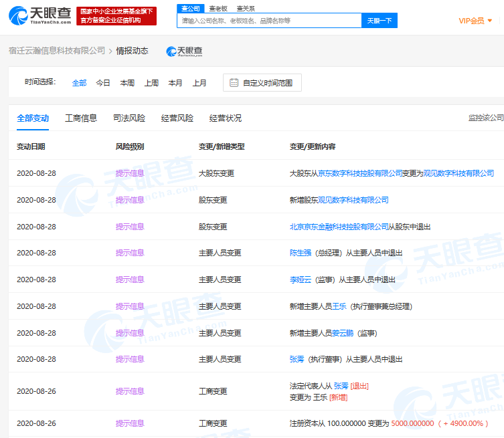
Task: Click the 变更/新增类型 column header
Action: pyautogui.click(x=222, y=146)
